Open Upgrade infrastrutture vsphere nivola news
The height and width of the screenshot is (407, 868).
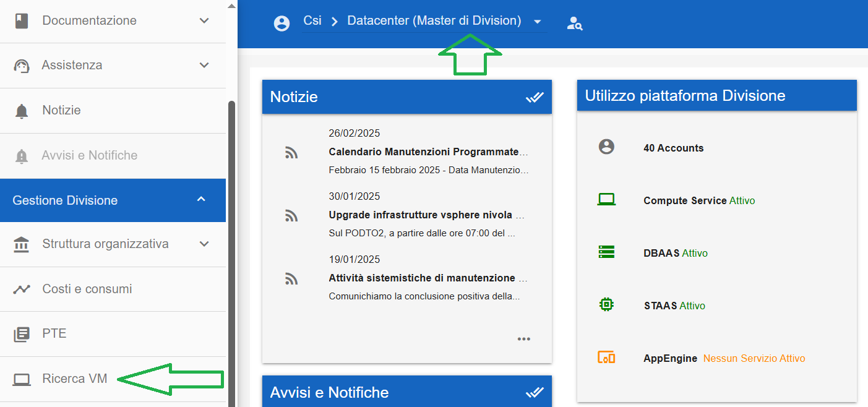coord(427,215)
